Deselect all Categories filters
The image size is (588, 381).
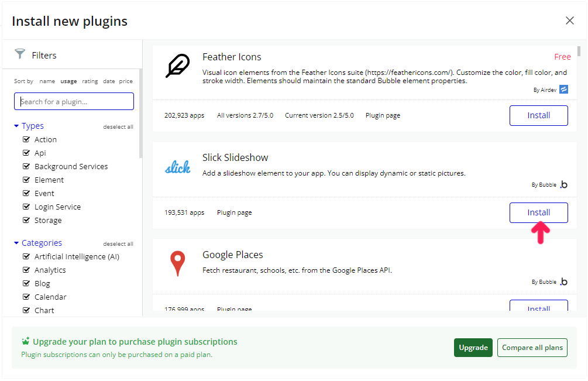coord(118,243)
